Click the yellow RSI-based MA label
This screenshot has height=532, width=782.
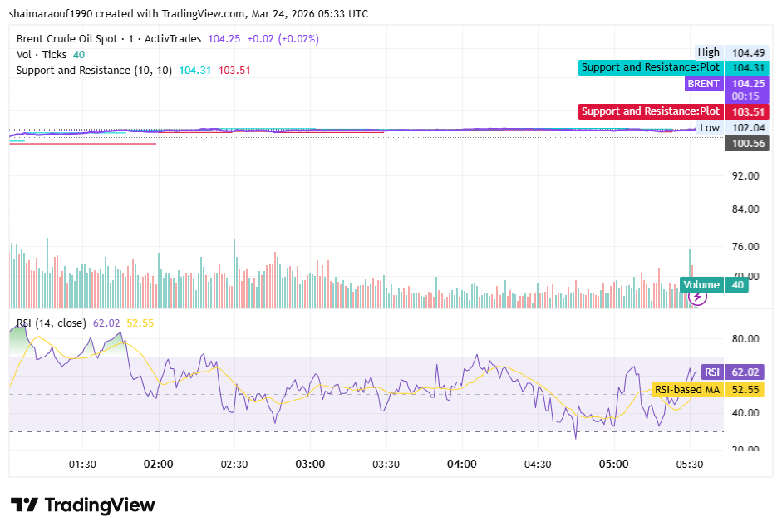point(686,389)
